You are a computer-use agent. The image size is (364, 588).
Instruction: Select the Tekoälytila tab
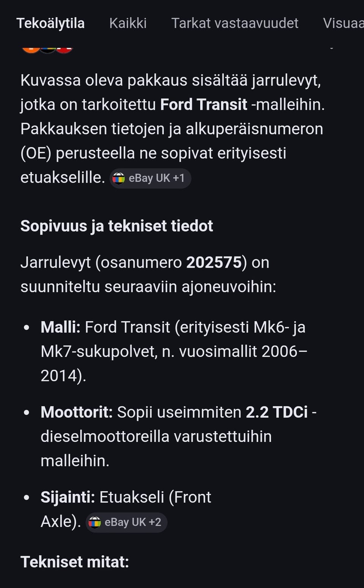[x=50, y=24]
